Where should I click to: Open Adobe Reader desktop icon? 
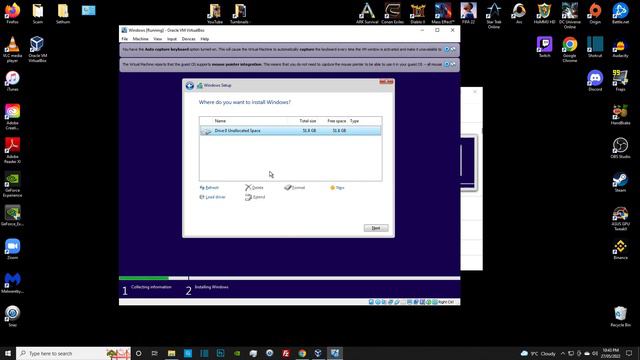(x=12, y=150)
